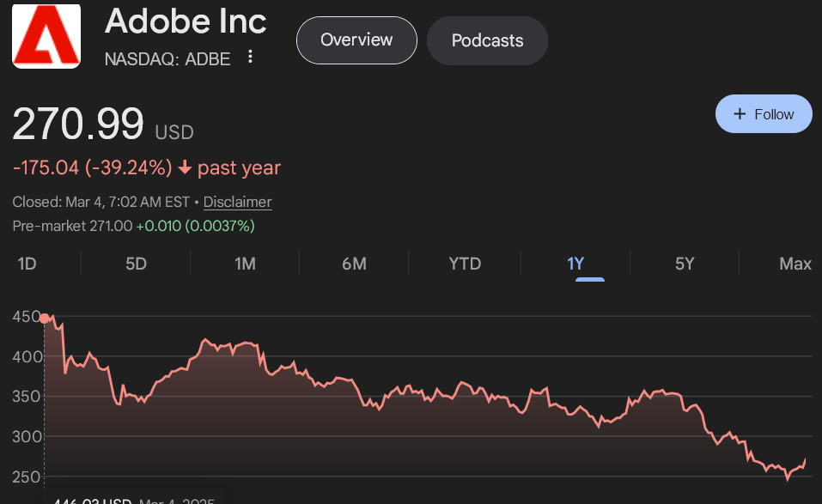Show the 5D chart range
Viewport: 822px width, 504px height.
coord(136,264)
